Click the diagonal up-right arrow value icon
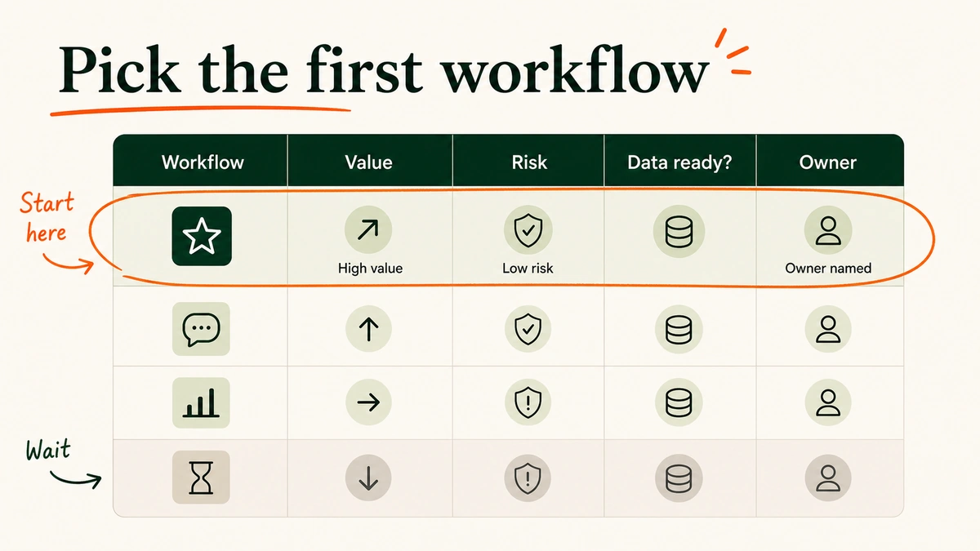 tap(368, 230)
